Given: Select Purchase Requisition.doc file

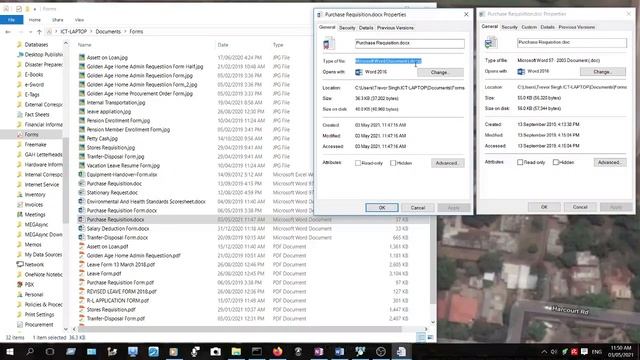Looking at the screenshot, I should (x=114, y=183).
